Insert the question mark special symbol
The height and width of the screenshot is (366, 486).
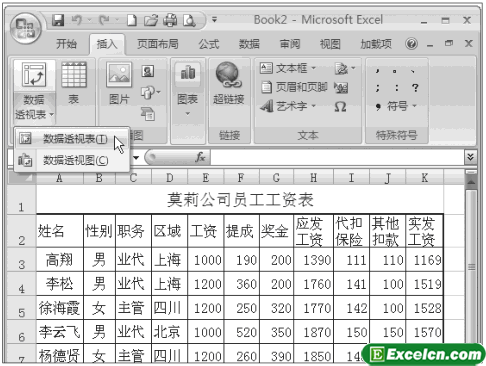(x=415, y=88)
